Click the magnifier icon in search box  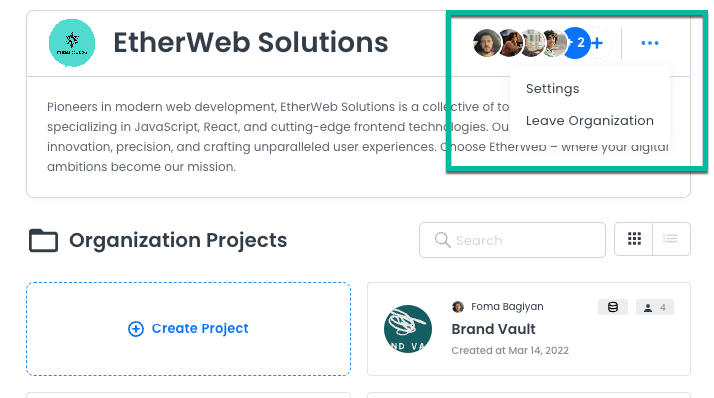pos(442,240)
